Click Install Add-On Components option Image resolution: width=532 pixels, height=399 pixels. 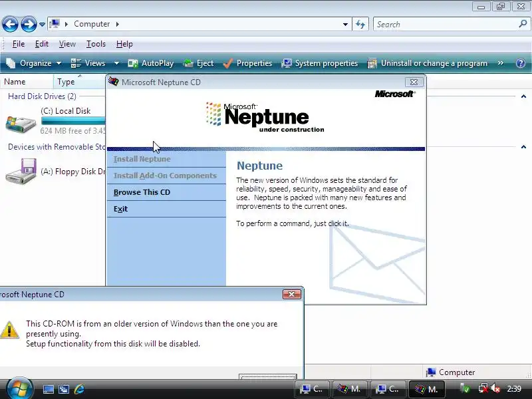[165, 176]
